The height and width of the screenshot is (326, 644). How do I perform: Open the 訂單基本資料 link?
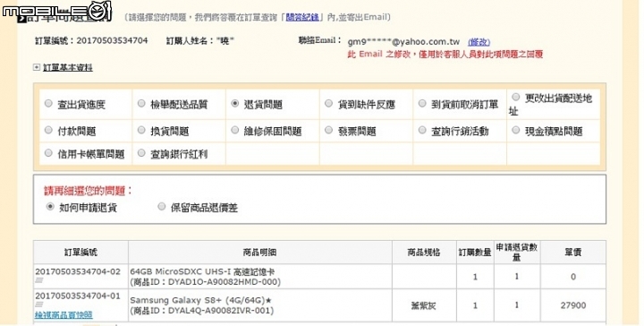(x=68, y=67)
